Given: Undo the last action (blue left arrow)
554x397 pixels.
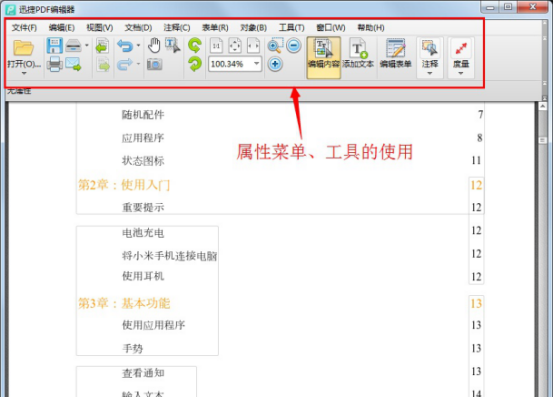Looking at the screenshot, I should click(x=125, y=46).
